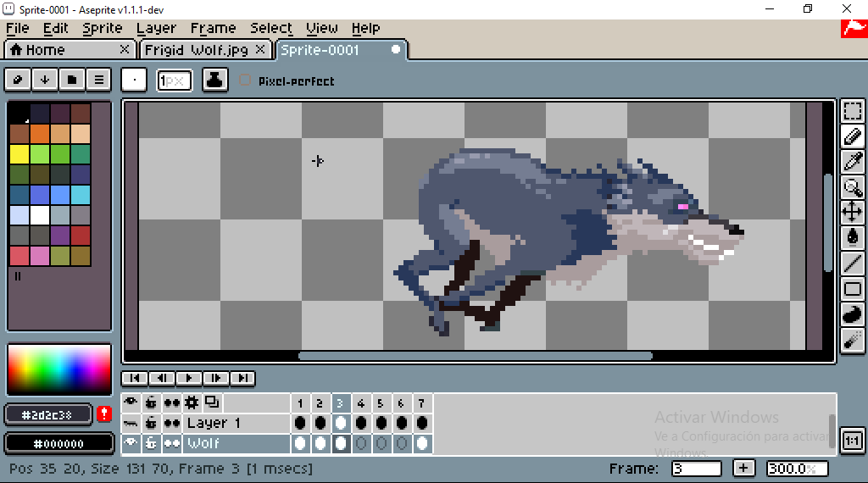The image size is (868, 483).
Task: Open the Layer menu
Action: tap(156, 28)
